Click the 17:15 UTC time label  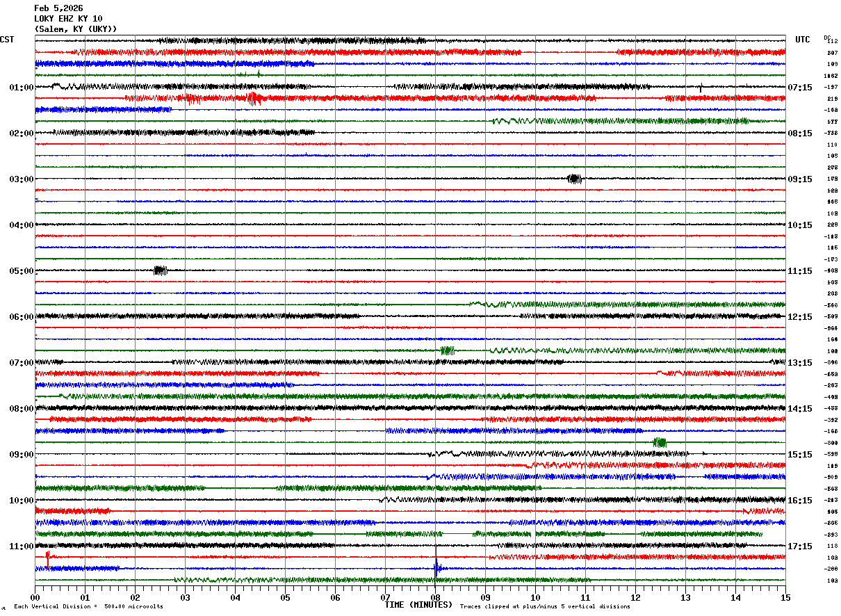pyautogui.click(x=800, y=546)
